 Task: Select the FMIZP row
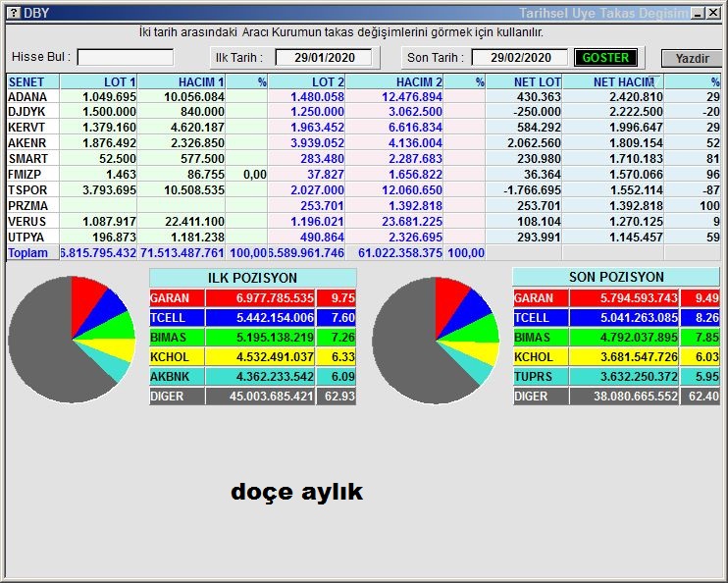[x=364, y=175]
